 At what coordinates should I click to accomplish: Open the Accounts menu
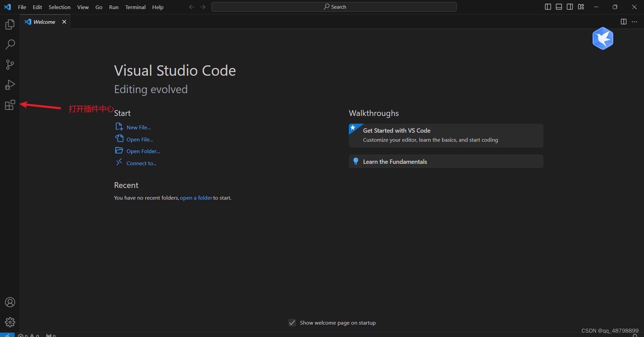pos(10,302)
